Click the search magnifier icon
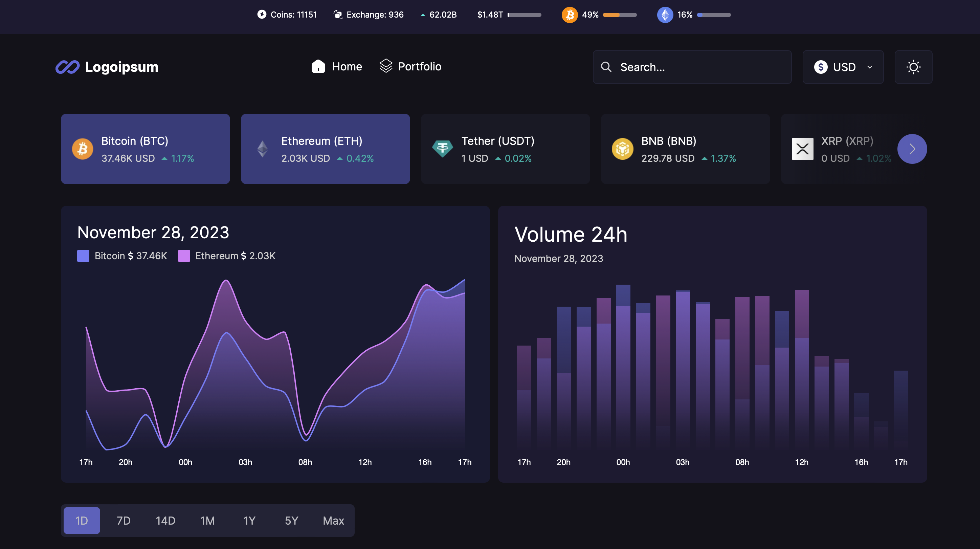 click(606, 67)
